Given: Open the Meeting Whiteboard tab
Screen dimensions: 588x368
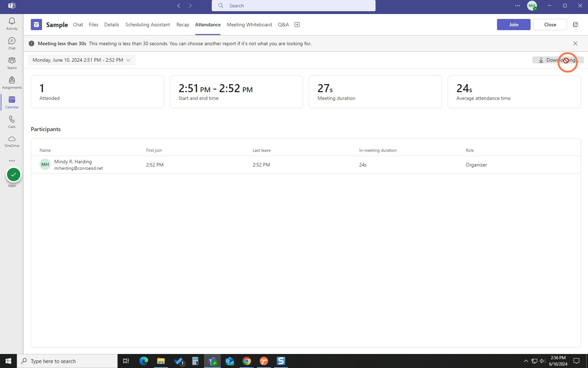Looking at the screenshot, I should (249, 25).
